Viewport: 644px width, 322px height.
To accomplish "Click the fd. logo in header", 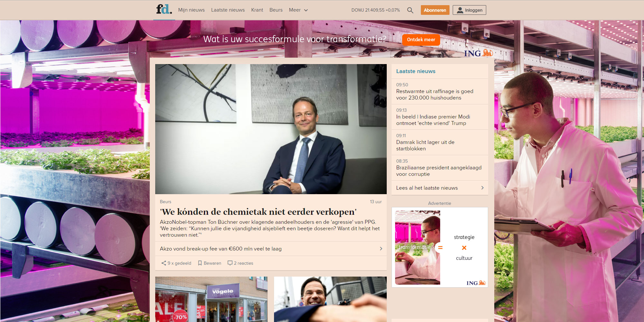I will [164, 9].
